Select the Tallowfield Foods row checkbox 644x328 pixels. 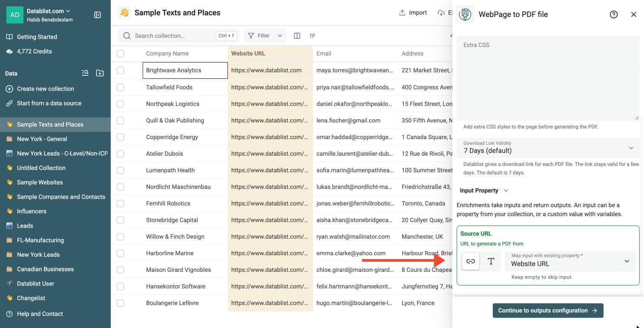click(x=121, y=87)
